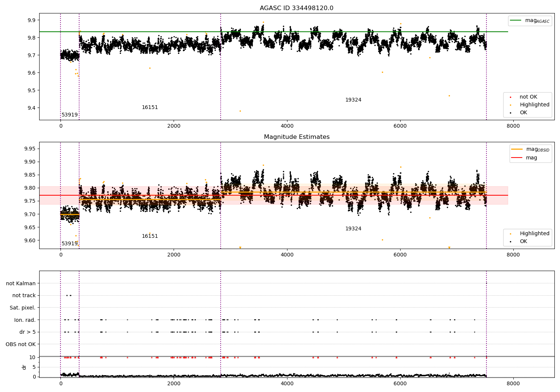Click the 19324 obsid label in middle plot
560x392 pixels.
click(353, 229)
